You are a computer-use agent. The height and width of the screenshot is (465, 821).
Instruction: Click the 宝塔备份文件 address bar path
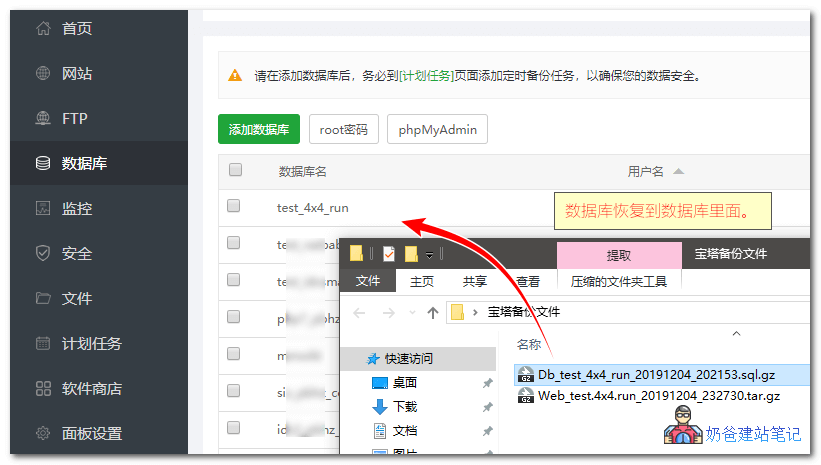pos(524,312)
